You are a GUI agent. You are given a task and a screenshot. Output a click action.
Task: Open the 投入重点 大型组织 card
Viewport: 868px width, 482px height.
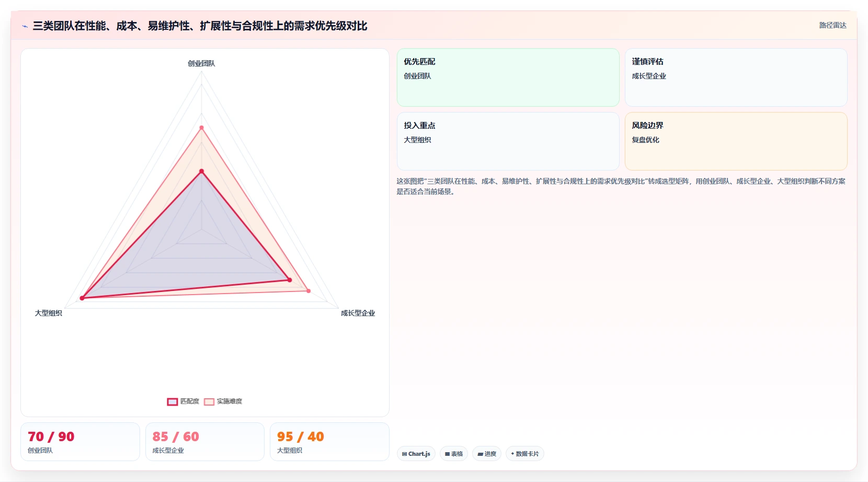click(x=508, y=141)
